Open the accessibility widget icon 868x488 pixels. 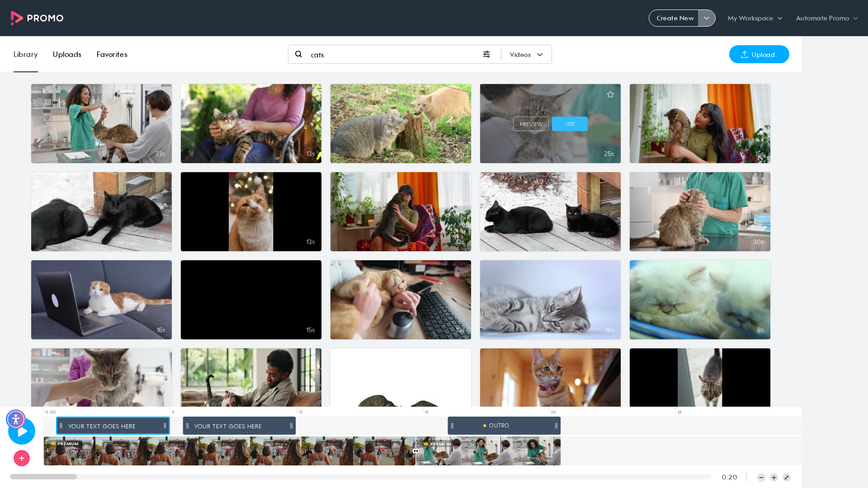pyautogui.click(x=16, y=419)
